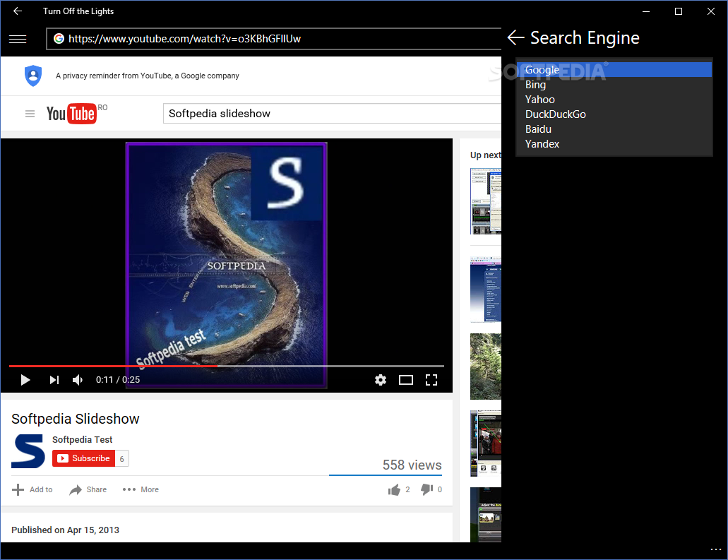728x560 pixels.
Task: Click the Published on Apr 15, 2013 text
Action: (x=66, y=530)
